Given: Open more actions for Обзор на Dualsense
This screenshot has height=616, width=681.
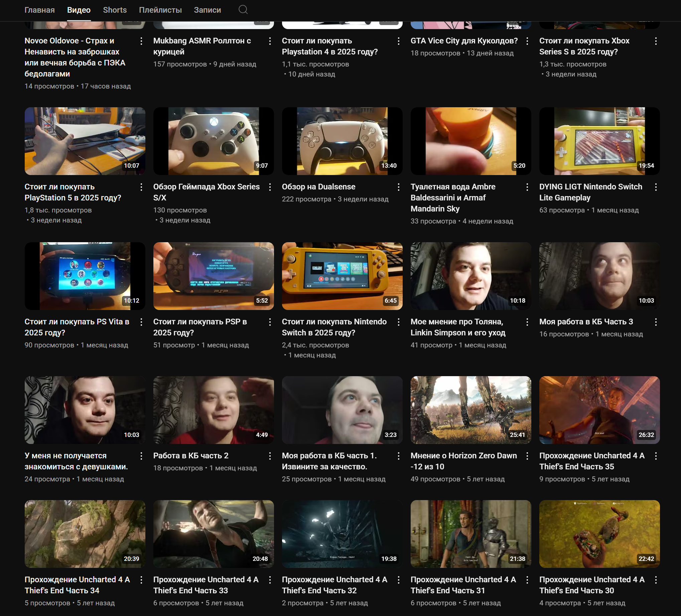Looking at the screenshot, I should point(399,187).
